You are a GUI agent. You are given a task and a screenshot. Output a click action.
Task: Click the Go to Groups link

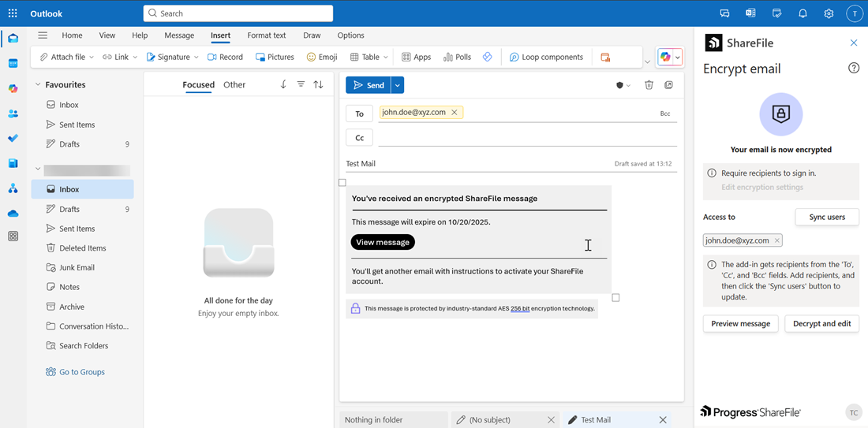(82, 372)
